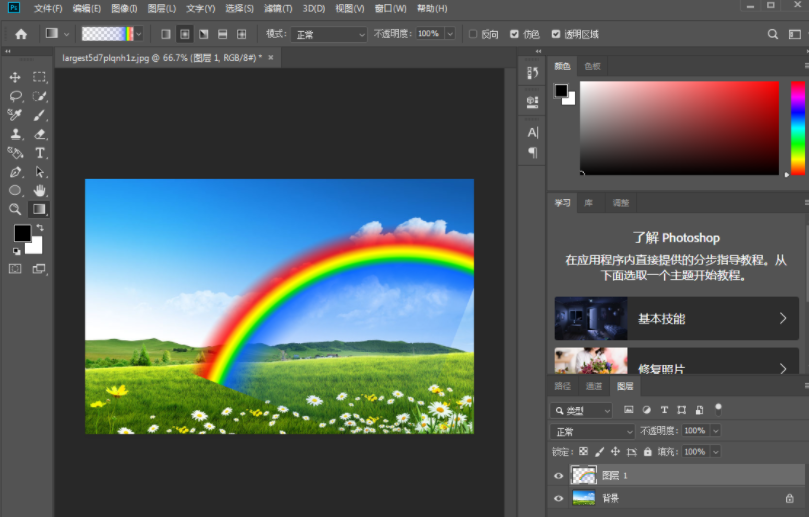809x517 pixels.
Task: Choose diamond gradient style icon
Action: (x=241, y=34)
